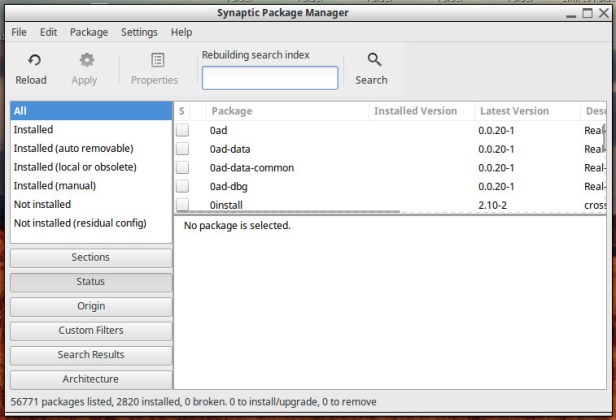Click the Reload toolbar icon

(31, 61)
